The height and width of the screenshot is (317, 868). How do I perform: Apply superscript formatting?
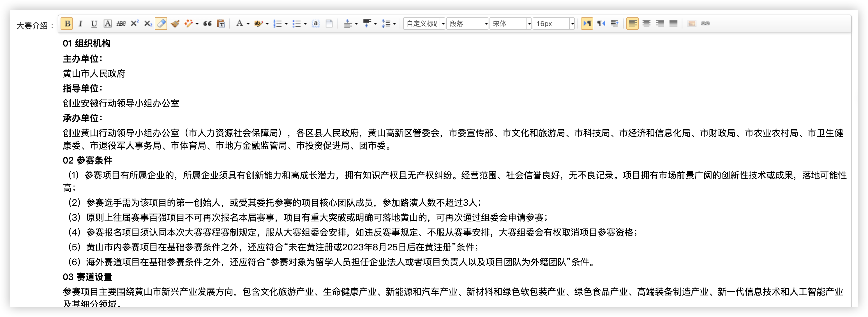click(135, 24)
